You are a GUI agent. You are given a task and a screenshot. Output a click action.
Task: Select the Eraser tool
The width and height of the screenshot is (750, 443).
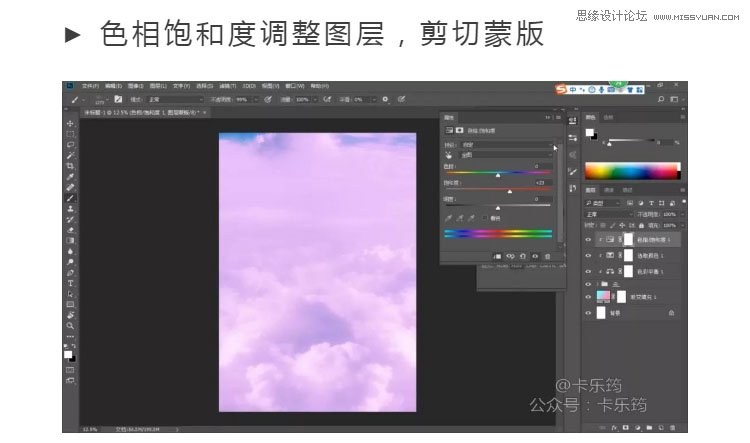(70, 229)
